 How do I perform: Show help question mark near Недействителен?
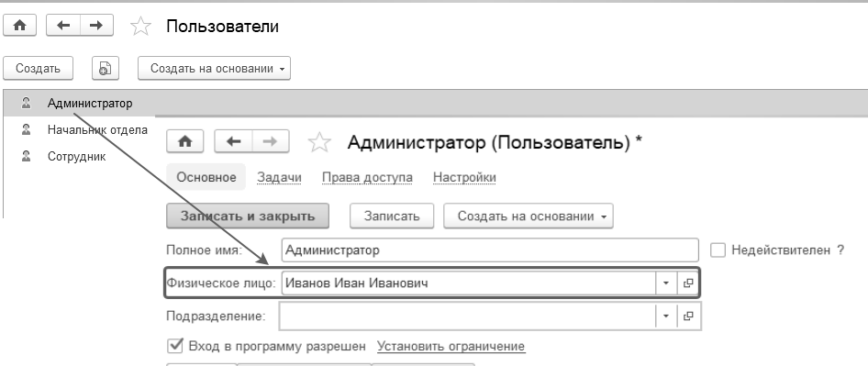click(840, 250)
